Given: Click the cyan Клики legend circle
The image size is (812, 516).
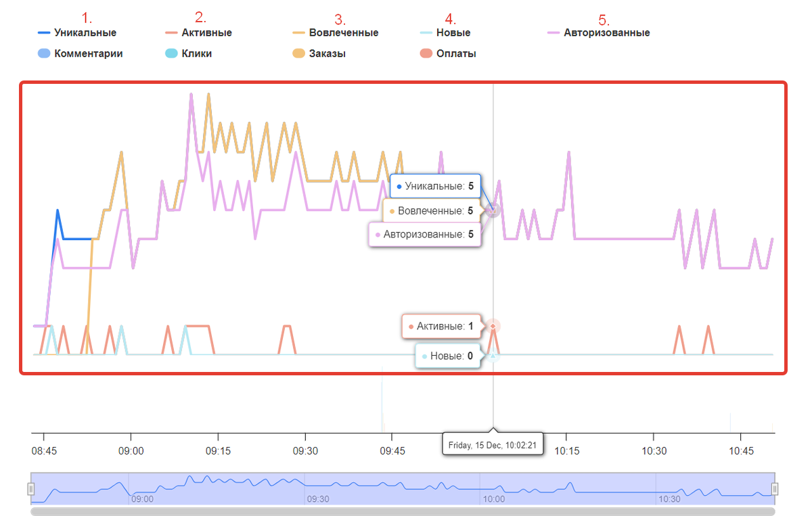Looking at the screenshot, I should [171, 53].
